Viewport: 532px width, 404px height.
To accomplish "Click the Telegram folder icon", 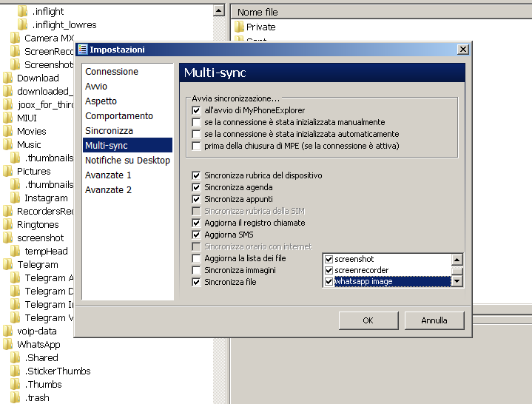I will [x=8, y=265].
